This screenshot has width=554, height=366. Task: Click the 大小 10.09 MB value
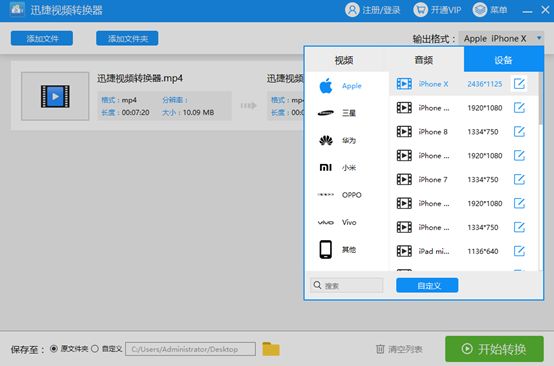(198, 113)
